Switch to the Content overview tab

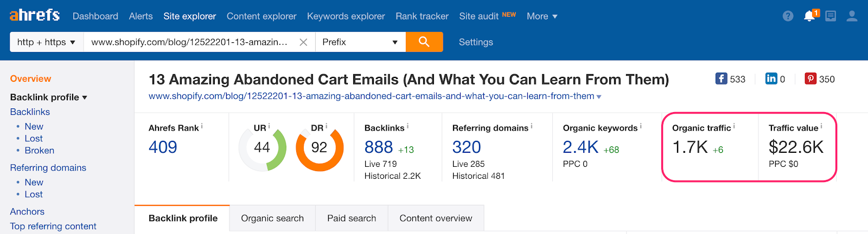tap(436, 218)
